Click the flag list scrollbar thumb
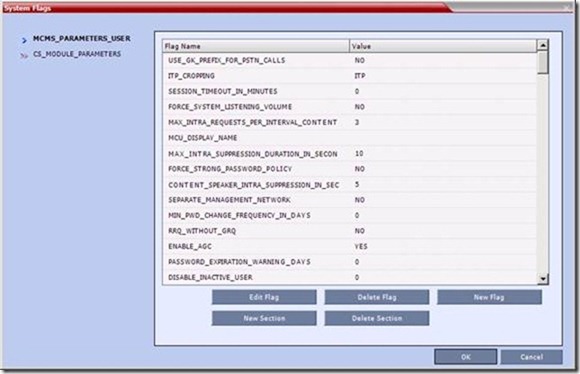580x374 pixels. [543, 63]
